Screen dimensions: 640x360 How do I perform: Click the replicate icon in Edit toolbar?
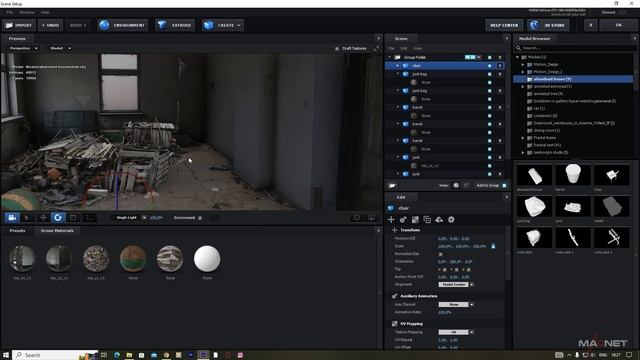(x=427, y=220)
